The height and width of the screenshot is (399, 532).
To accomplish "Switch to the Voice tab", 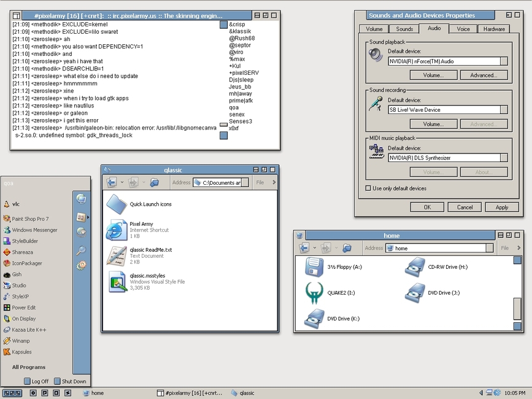I will point(463,29).
